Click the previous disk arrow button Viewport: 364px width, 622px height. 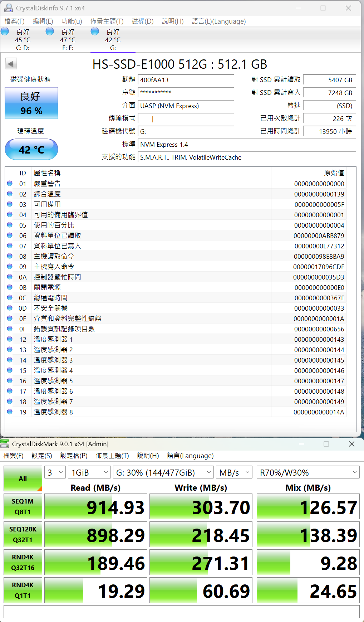click(11, 64)
